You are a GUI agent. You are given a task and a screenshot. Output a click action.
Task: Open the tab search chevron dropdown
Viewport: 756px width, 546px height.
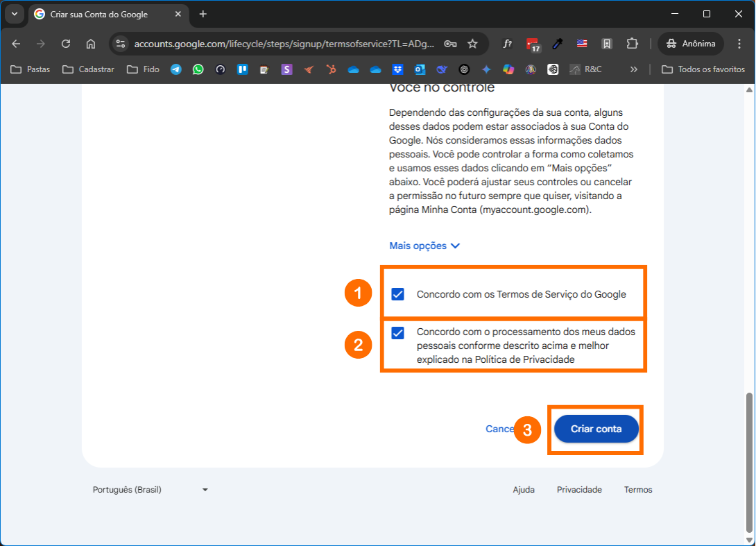pos(15,14)
